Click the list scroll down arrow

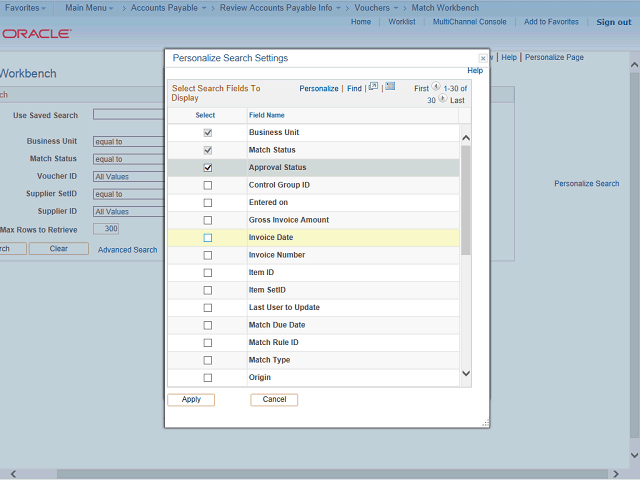click(x=465, y=374)
